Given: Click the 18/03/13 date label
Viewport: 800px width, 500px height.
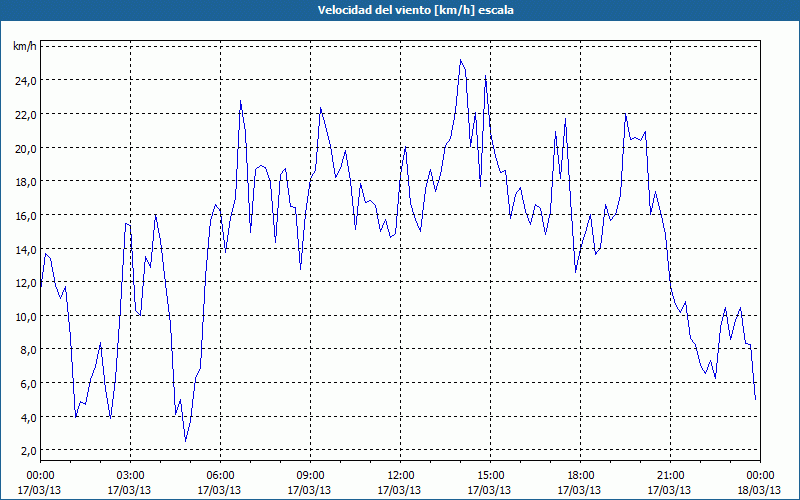Looking at the screenshot, I should 759,490.
